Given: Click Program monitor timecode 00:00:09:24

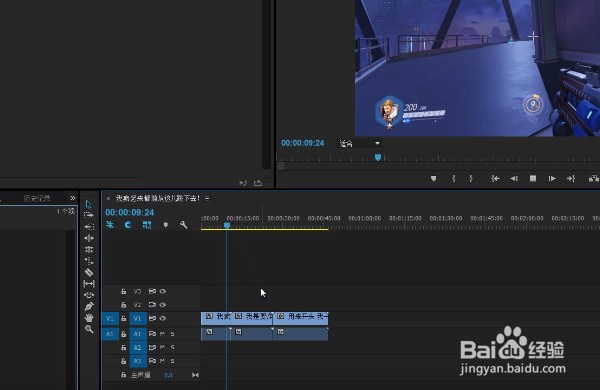Looking at the screenshot, I should click(x=303, y=143).
